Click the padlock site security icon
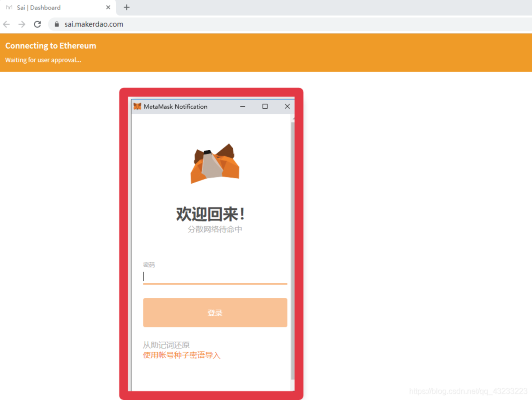This screenshot has height=400, width=532. pyautogui.click(x=57, y=24)
